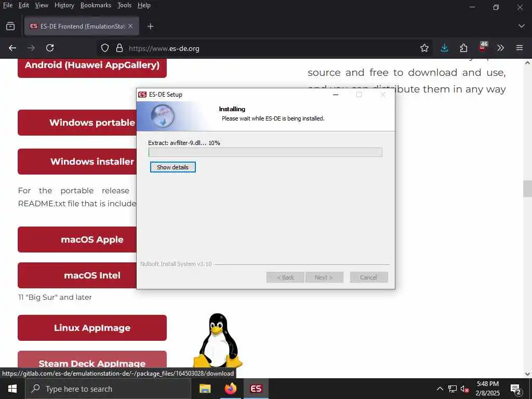Viewport: 532px width, 399px height.
Task: Open network status tray icon
Action: pos(453,389)
